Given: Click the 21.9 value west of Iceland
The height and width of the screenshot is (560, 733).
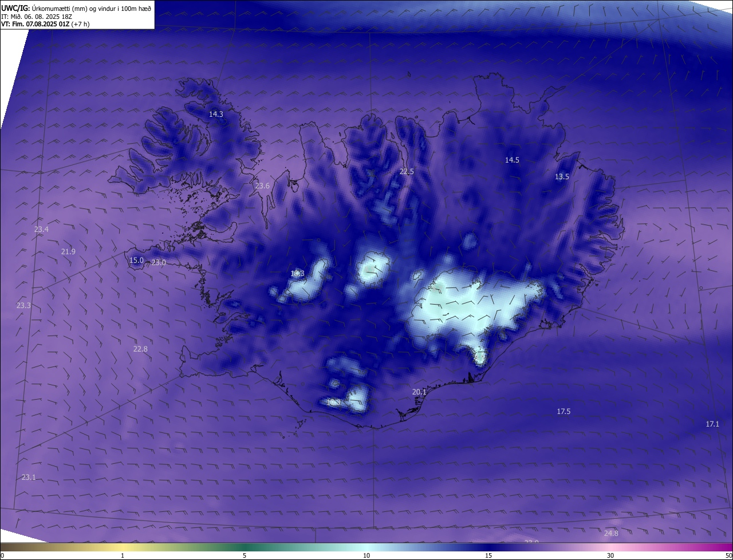Looking at the screenshot, I should (68, 251).
